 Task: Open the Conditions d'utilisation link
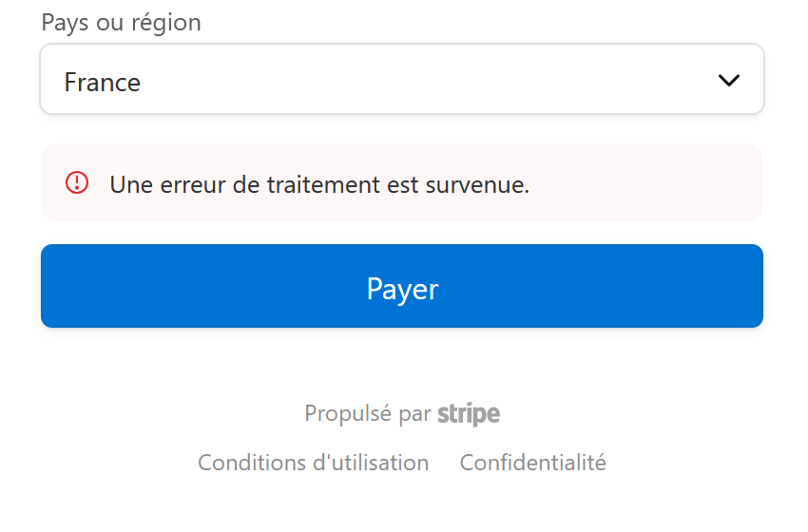[314, 463]
